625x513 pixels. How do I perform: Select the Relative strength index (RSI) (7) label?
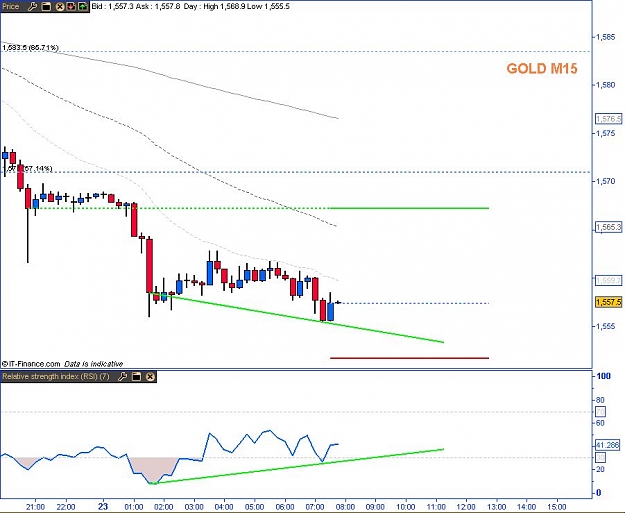point(56,376)
